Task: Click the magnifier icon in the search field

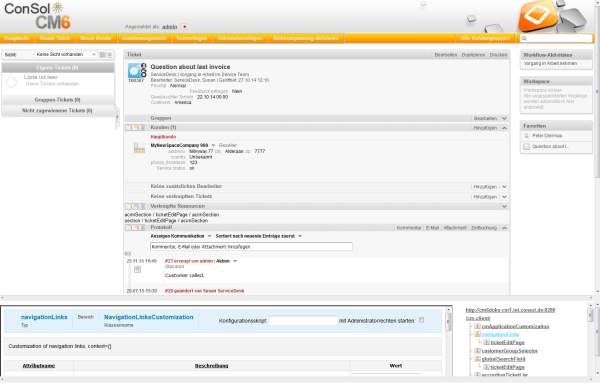Action: [524, 39]
